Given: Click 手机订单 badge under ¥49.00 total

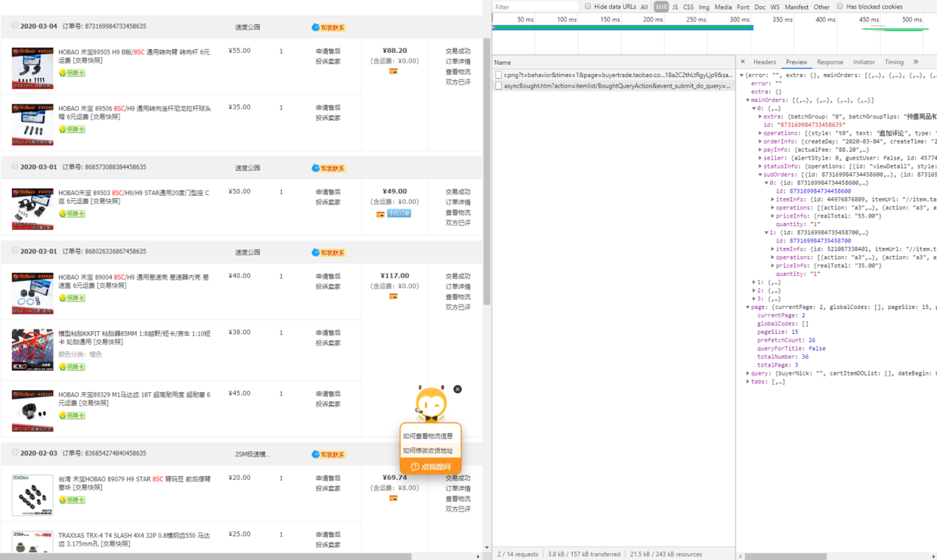Looking at the screenshot, I should pyautogui.click(x=399, y=214).
